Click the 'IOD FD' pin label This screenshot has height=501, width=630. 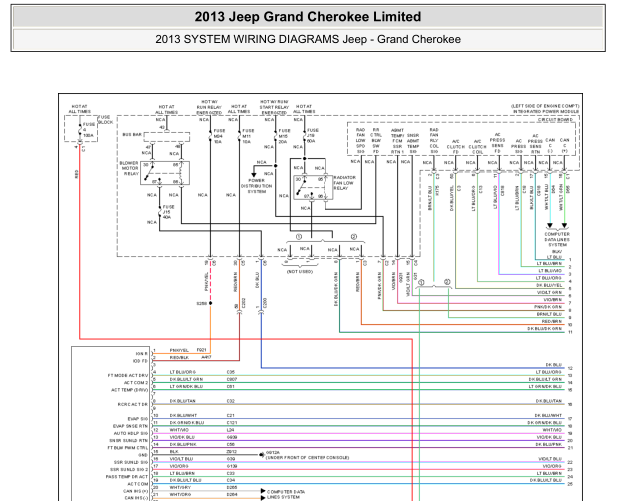point(140,361)
